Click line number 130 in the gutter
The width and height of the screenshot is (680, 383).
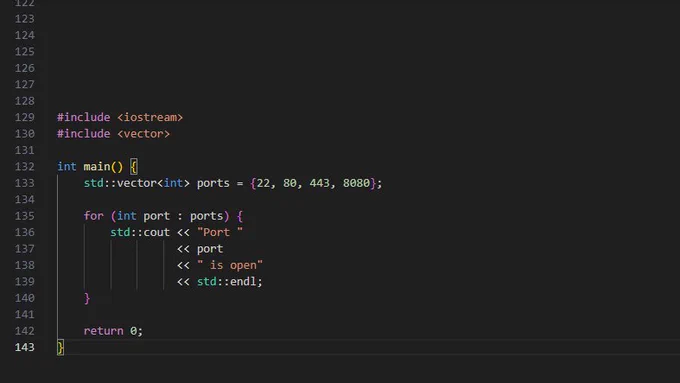25,134
